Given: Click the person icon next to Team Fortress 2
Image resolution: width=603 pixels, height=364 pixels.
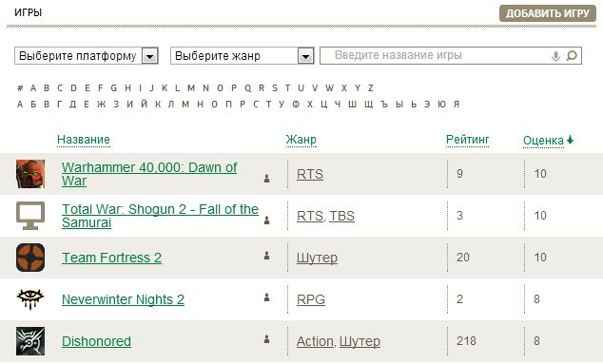Looking at the screenshot, I should coord(266,256).
